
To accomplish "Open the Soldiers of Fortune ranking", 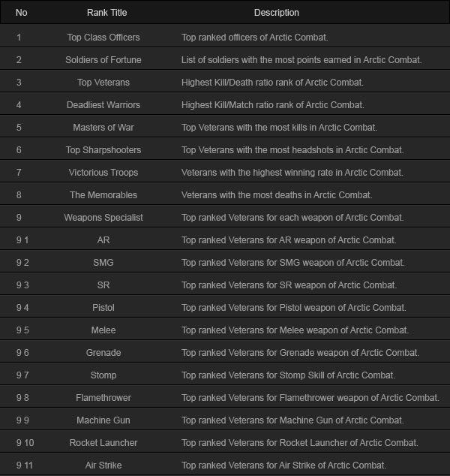I will [103, 60].
